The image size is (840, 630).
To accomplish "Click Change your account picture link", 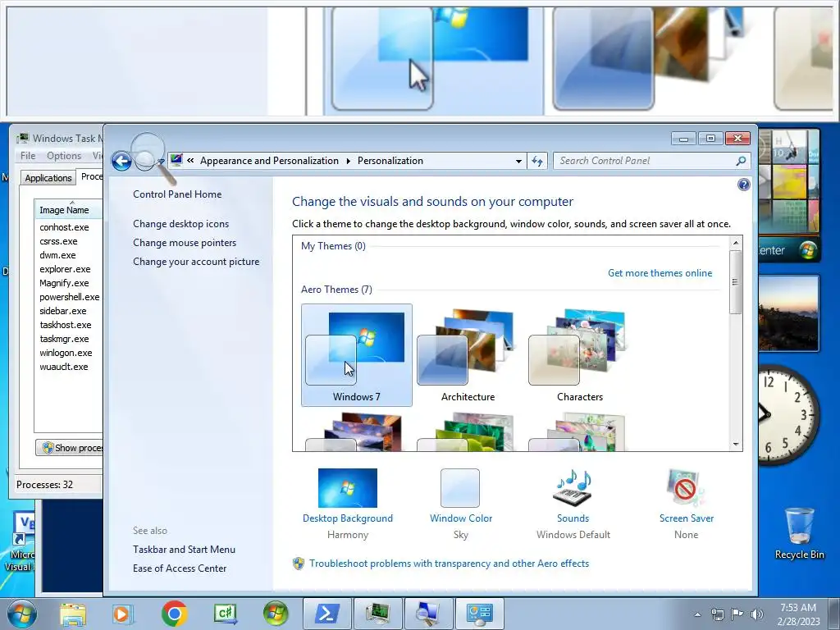I will [x=196, y=262].
